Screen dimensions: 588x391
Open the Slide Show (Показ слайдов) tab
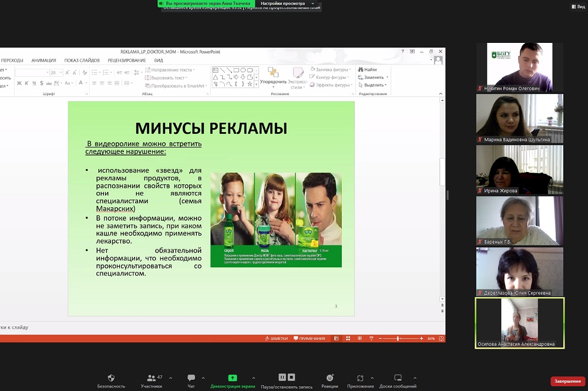(x=82, y=60)
